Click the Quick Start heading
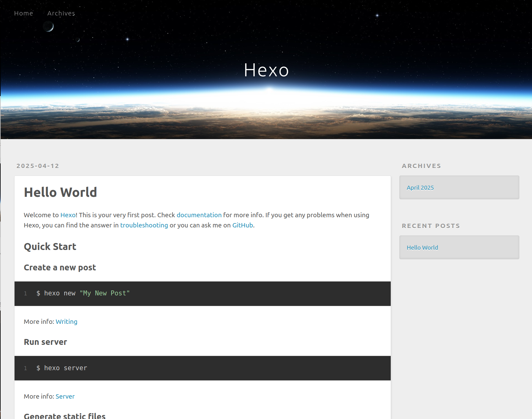 (50, 247)
